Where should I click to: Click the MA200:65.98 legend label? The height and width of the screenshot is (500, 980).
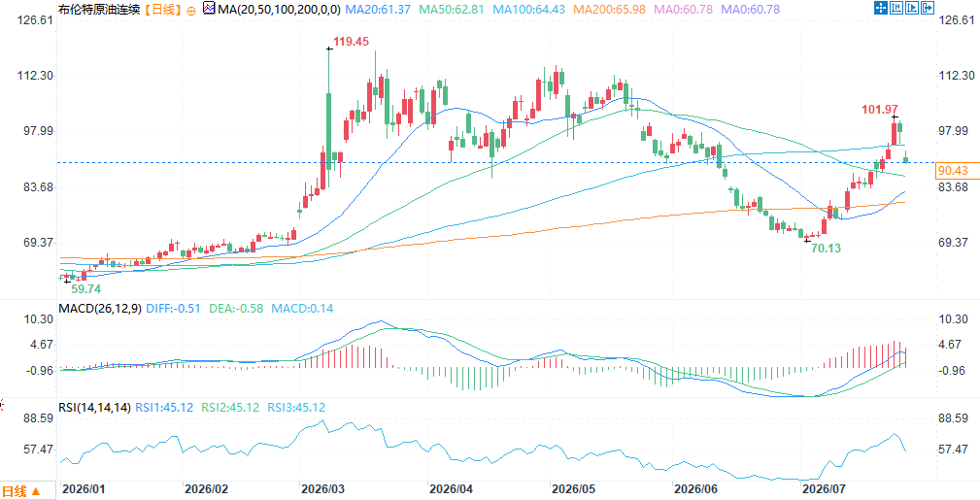(x=608, y=10)
